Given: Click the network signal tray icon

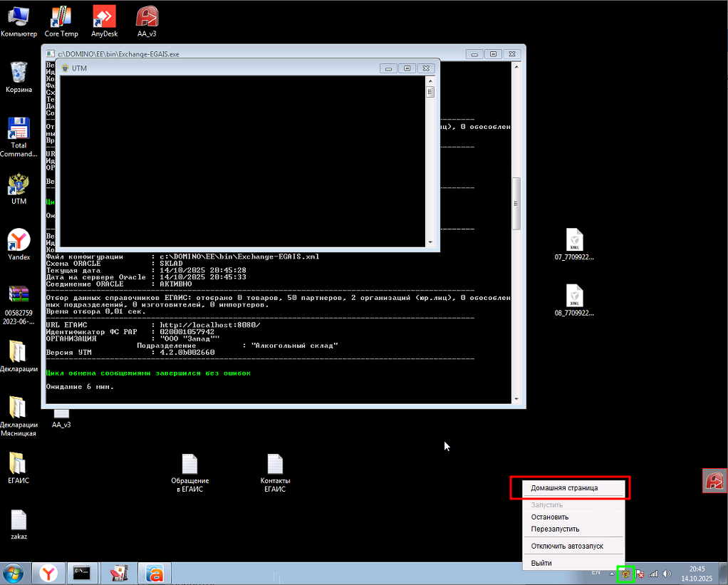Looking at the screenshot, I should (x=653, y=574).
